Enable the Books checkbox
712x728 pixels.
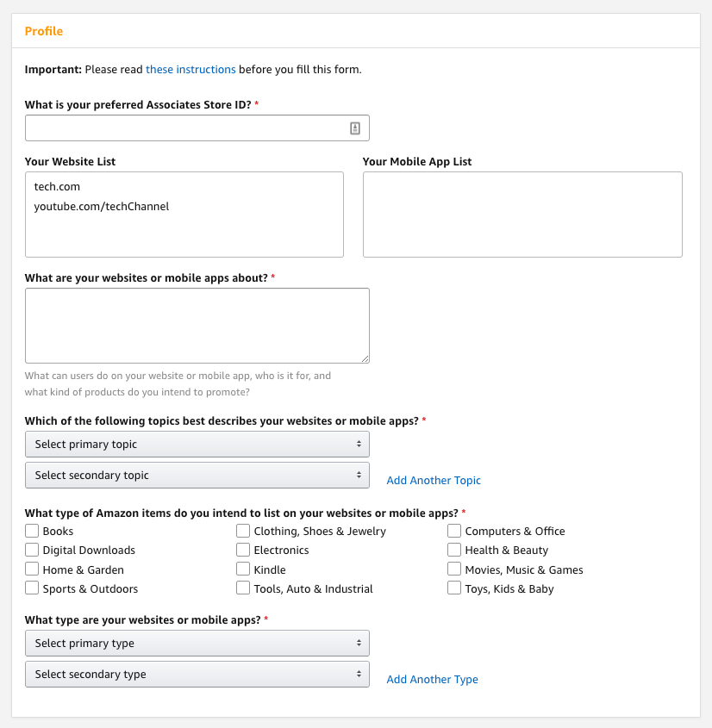(32, 531)
